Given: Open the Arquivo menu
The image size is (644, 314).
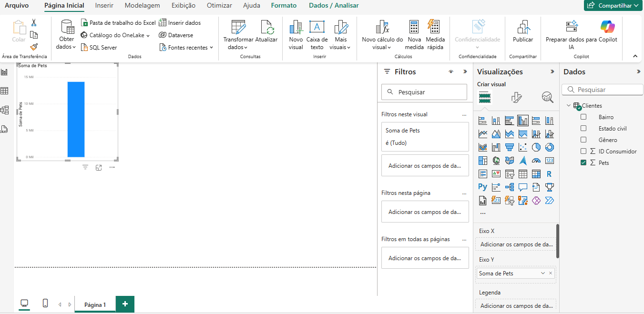Looking at the screenshot, I should click(x=17, y=6).
